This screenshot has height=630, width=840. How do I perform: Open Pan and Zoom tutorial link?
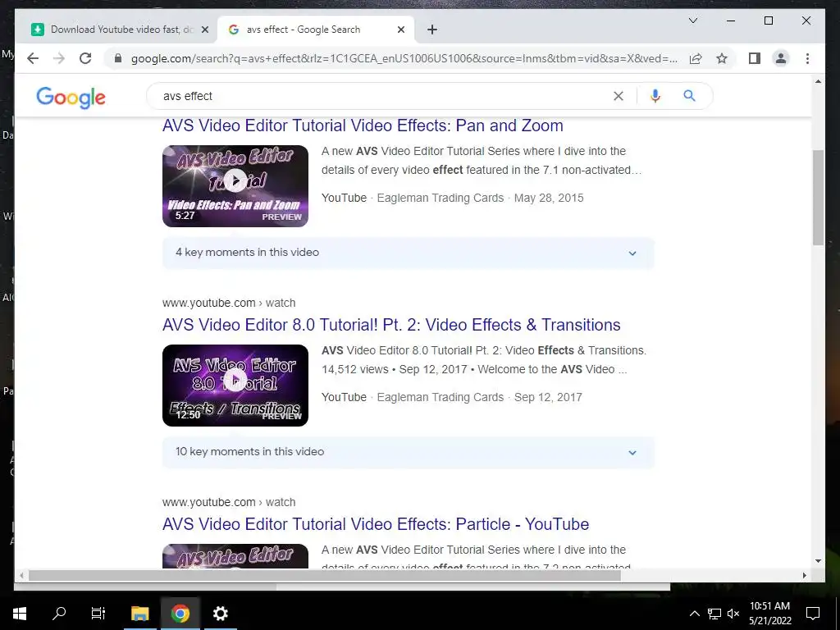coord(363,126)
